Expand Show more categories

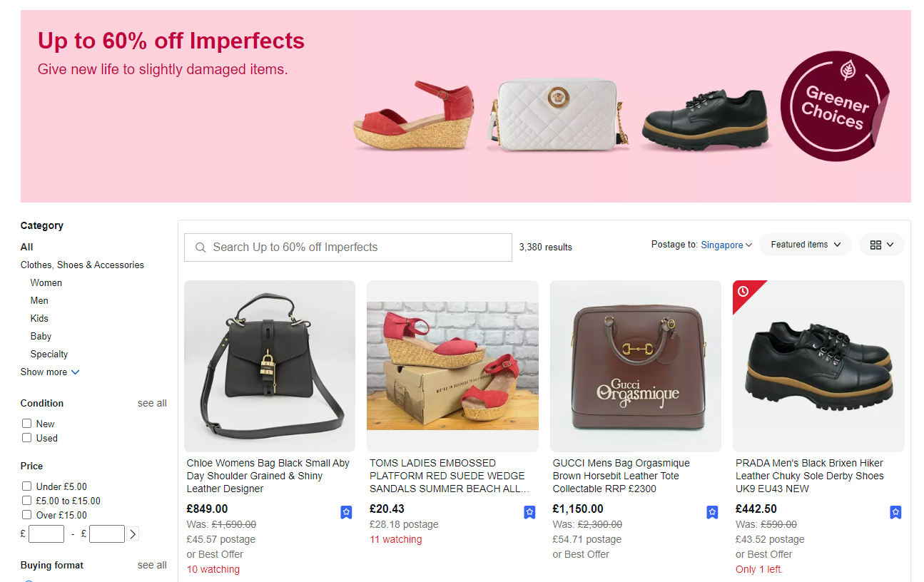coord(50,372)
